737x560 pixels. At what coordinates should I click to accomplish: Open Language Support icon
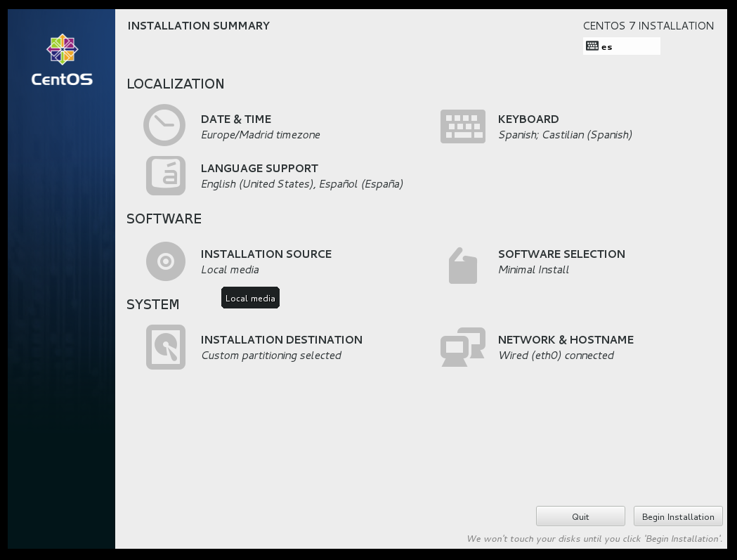point(165,176)
